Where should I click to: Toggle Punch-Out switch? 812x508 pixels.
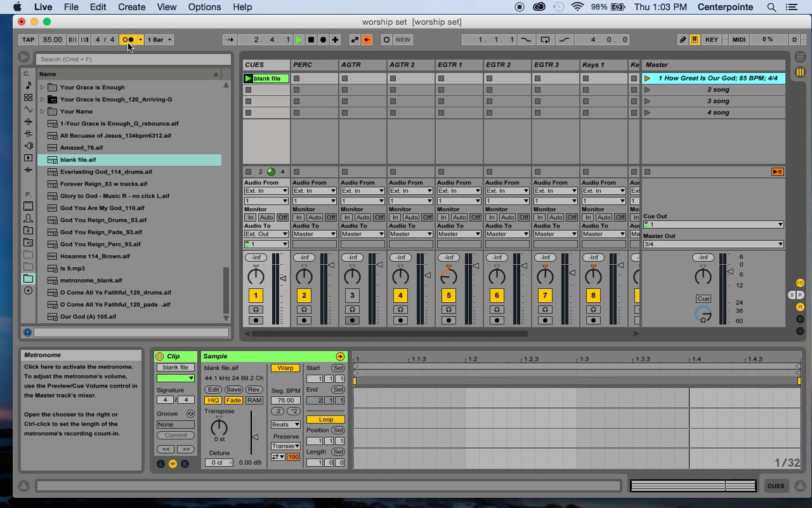[x=565, y=39]
